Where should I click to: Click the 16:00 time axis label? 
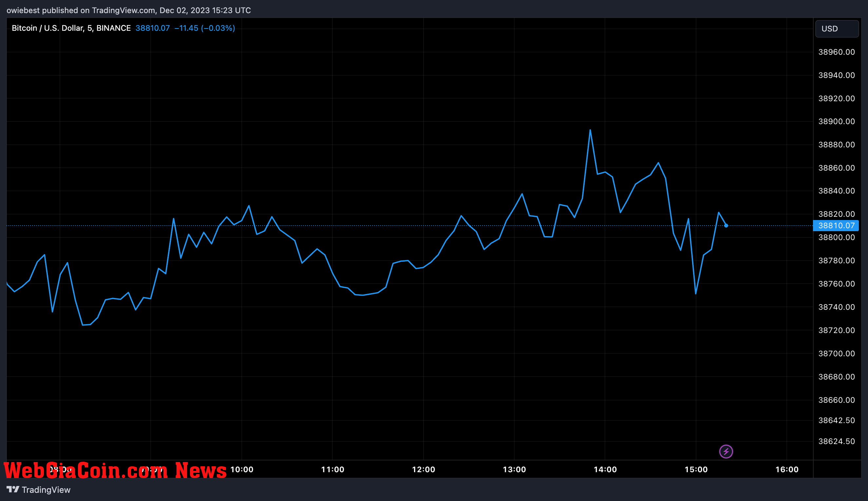click(x=787, y=469)
